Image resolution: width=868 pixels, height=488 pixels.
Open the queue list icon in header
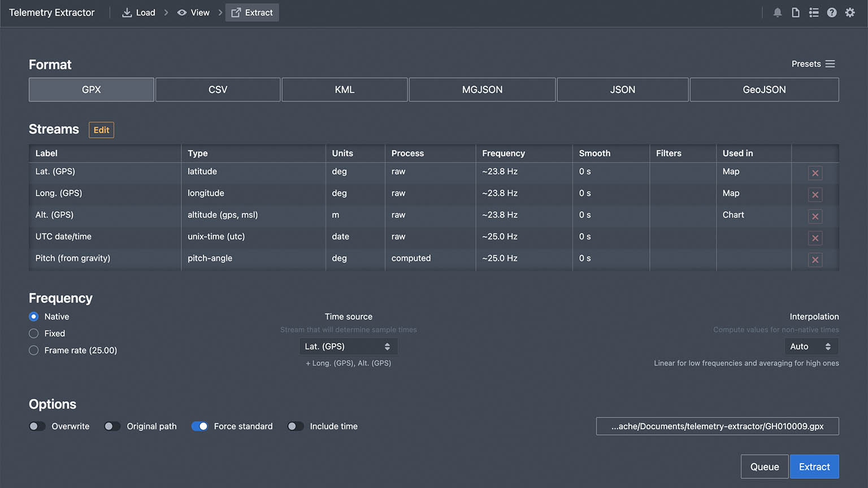814,12
